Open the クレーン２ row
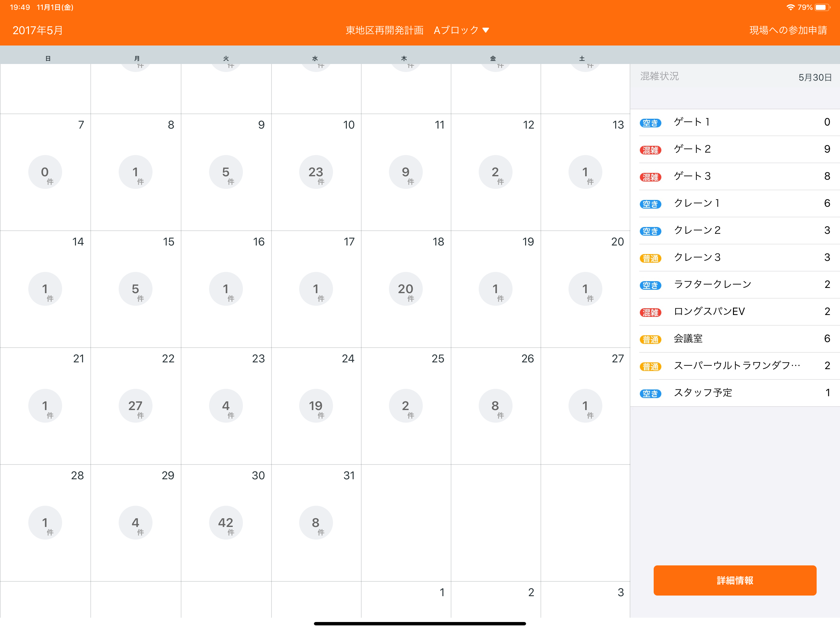Viewport: 840px width, 630px height. click(x=735, y=231)
